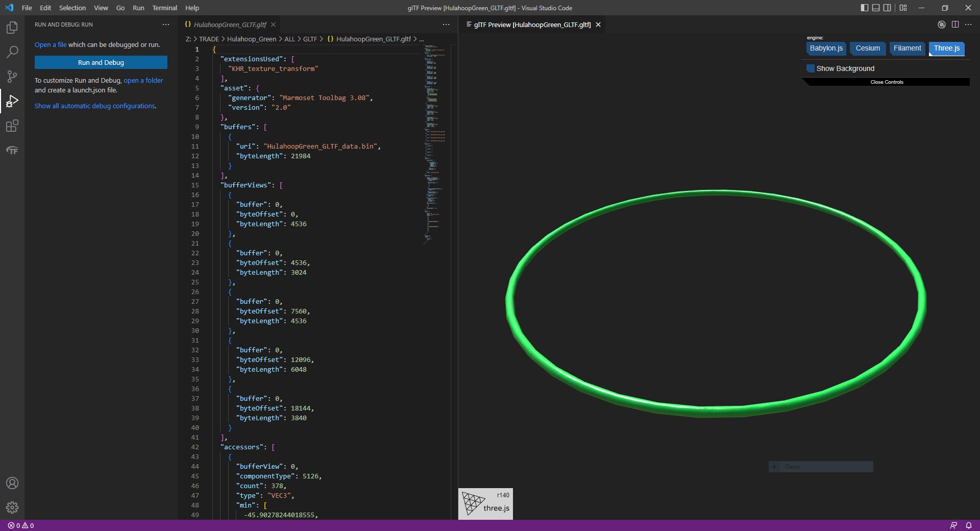Image resolution: width=980 pixels, height=531 pixels.
Task: Open the ALL breadcrumb dropdown
Action: pyautogui.click(x=289, y=39)
